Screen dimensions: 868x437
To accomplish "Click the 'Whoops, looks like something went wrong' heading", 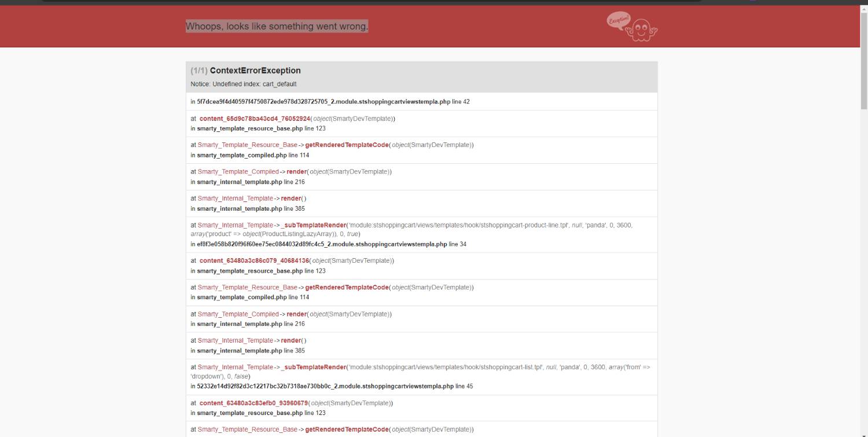I will [x=277, y=27].
